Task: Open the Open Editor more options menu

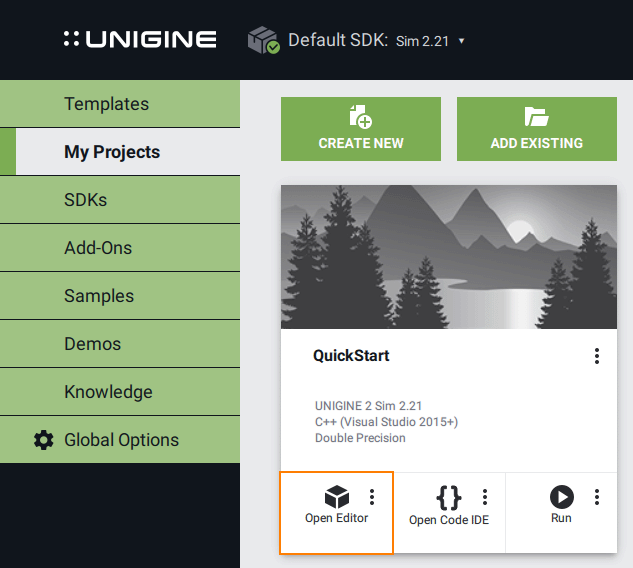Action: 372,497
